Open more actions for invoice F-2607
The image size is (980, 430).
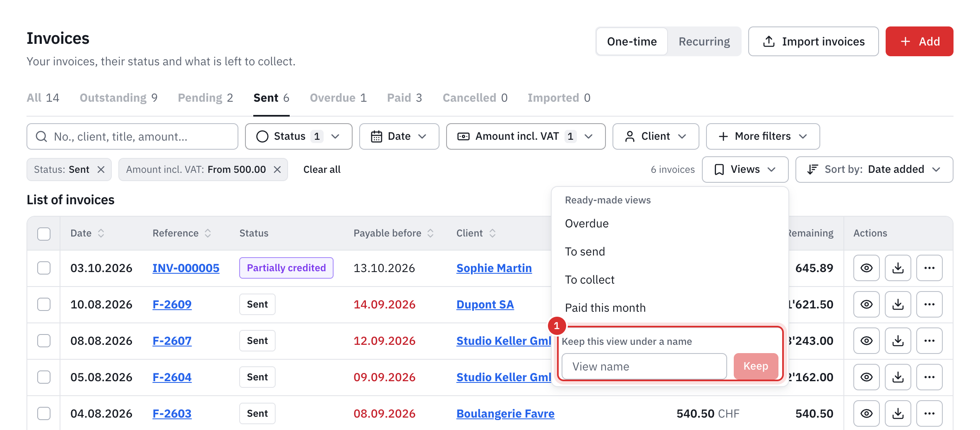(929, 341)
